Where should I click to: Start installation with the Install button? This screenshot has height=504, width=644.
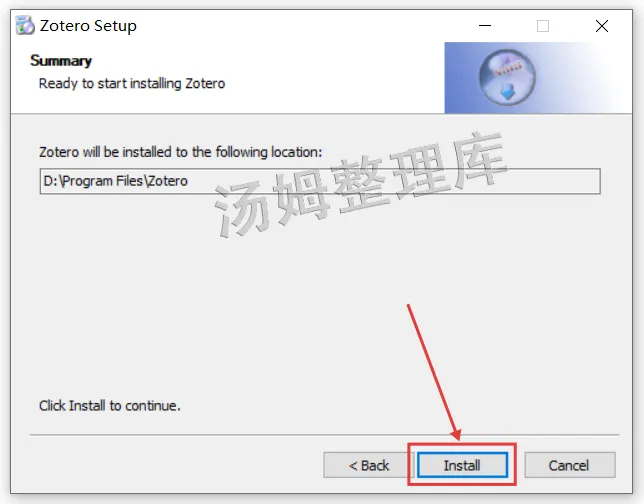click(x=462, y=465)
